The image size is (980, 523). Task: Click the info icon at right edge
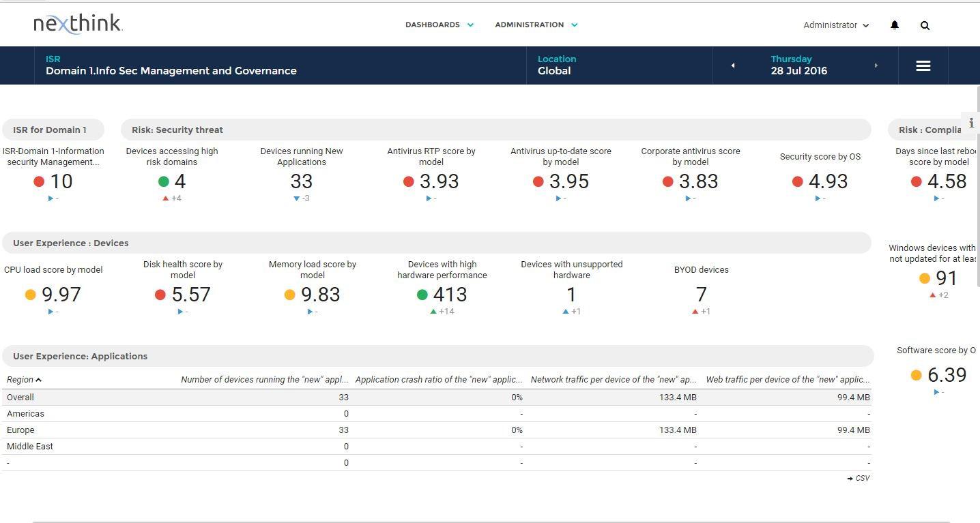coord(971,123)
